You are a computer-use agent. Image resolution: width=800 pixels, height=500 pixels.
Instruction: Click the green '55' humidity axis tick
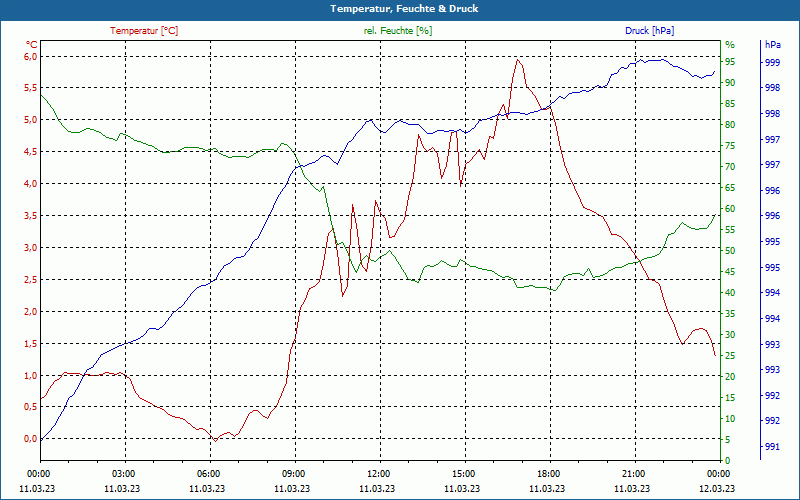pyautogui.click(x=730, y=230)
